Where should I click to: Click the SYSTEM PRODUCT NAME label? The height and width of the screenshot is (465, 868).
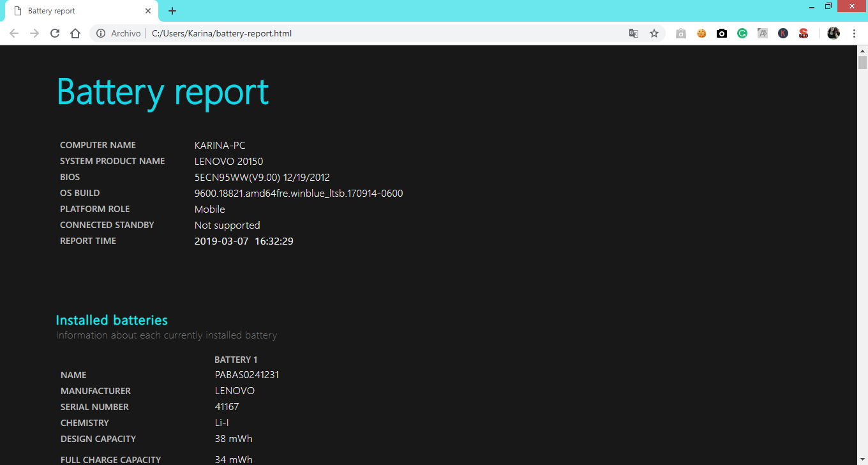[x=112, y=161]
